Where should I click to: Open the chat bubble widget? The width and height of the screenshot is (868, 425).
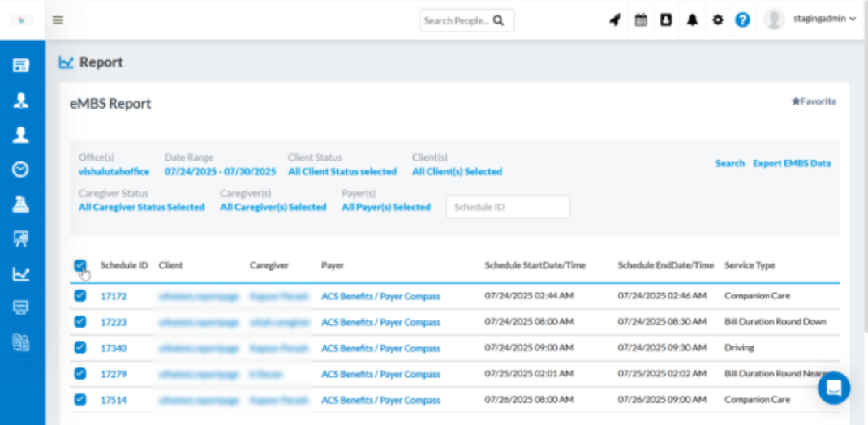tap(833, 389)
